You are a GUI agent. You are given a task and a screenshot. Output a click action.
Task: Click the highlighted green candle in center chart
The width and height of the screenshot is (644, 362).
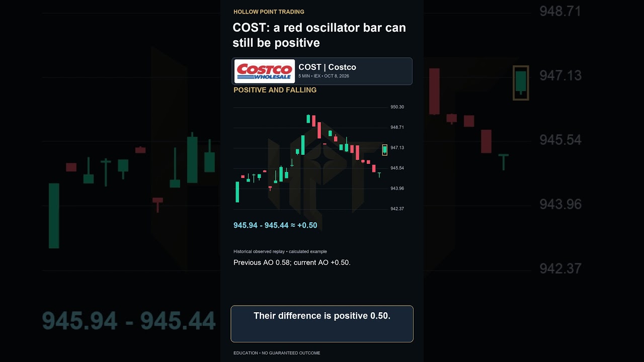coord(385,150)
